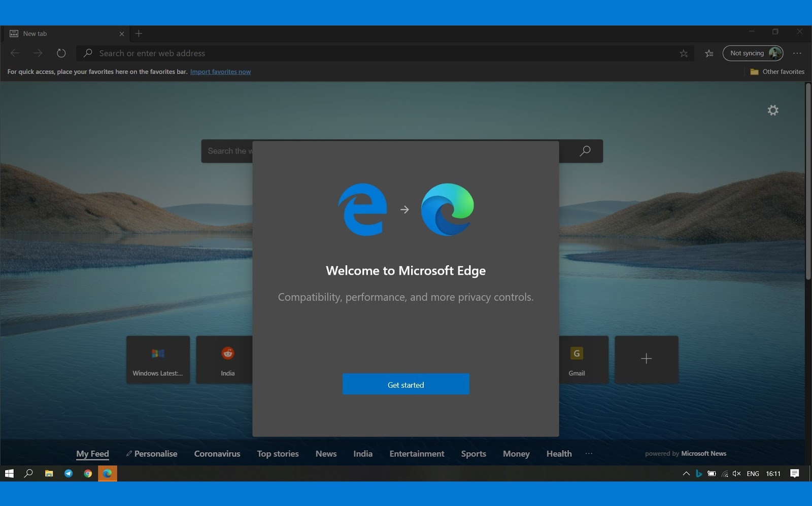Open the Top stories feed tab
This screenshot has height=506, width=812.
click(x=278, y=454)
